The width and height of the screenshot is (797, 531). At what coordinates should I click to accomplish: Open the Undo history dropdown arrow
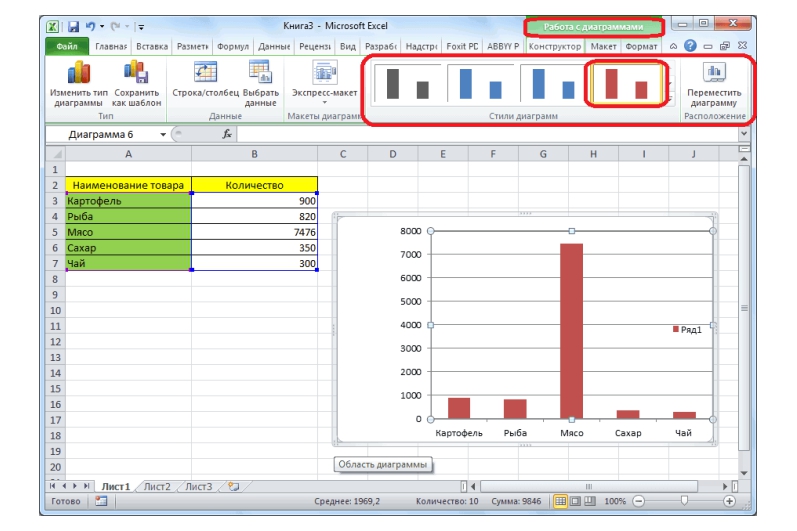[x=102, y=26]
